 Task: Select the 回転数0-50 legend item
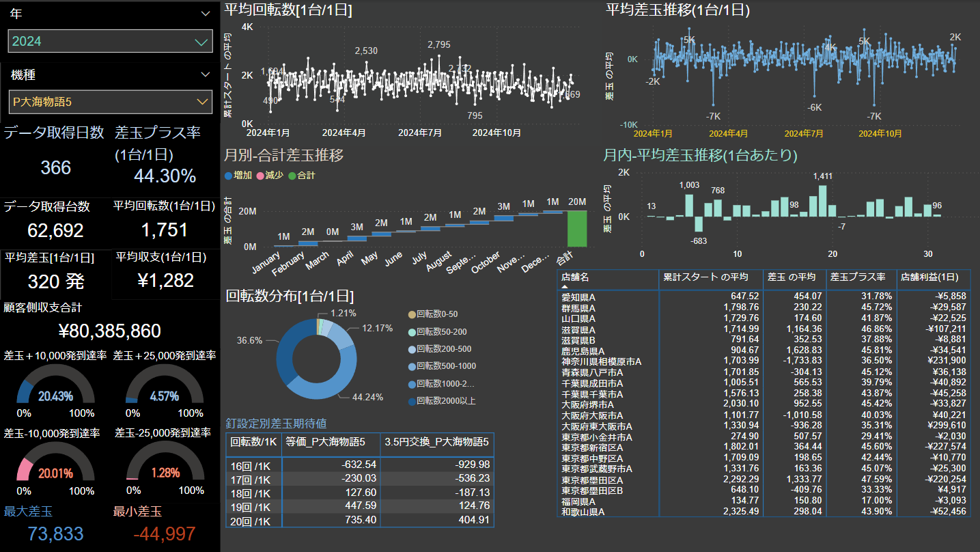pos(411,314)
